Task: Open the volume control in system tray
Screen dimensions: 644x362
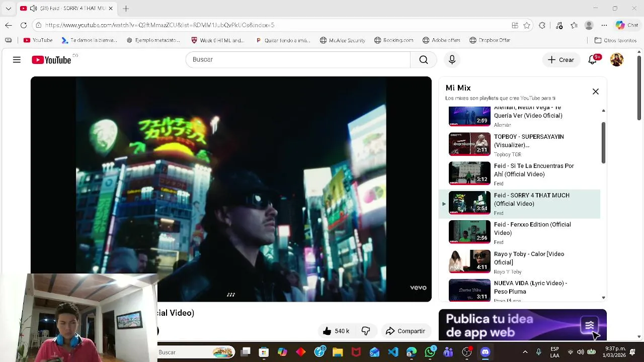Action: coord(580,352)
